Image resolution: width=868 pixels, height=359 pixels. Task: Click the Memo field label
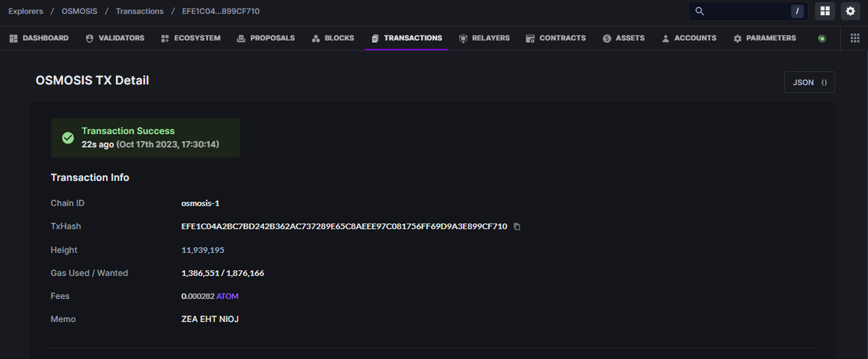(x=63, y=319)
